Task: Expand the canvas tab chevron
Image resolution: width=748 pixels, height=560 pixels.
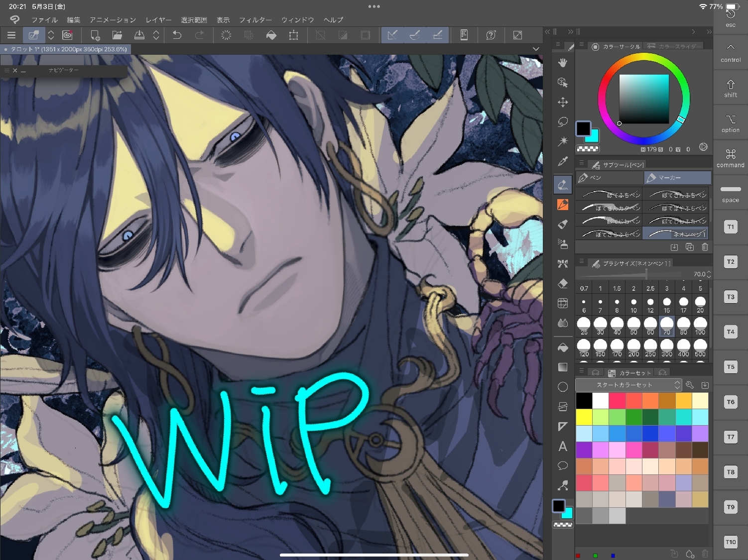Action: (x=536, y=49)
